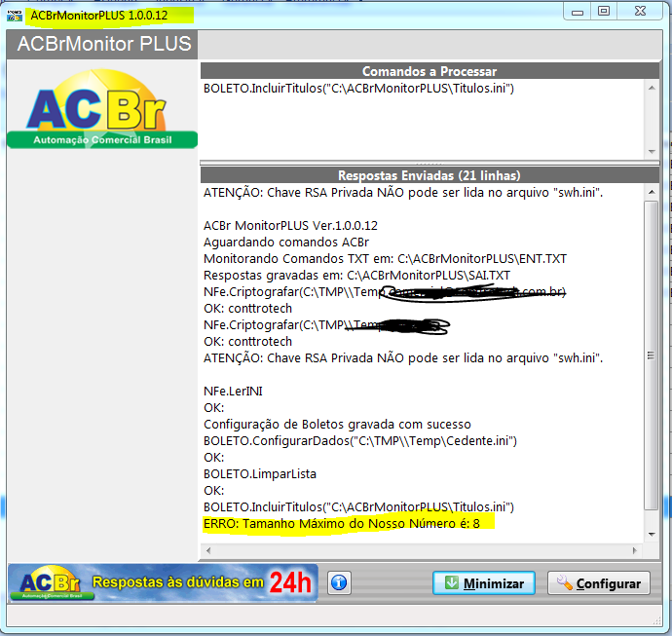Click the 'ACBrMonitor PLUS' title banner
Screen dimensions: 672x636
(104, 44)
